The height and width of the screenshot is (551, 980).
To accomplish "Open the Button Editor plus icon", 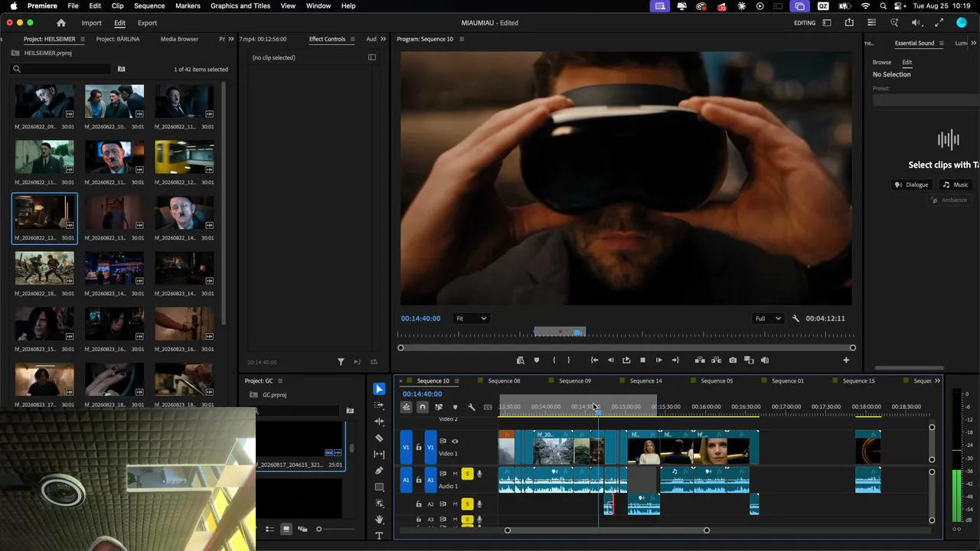I will (x=846, y=360).
